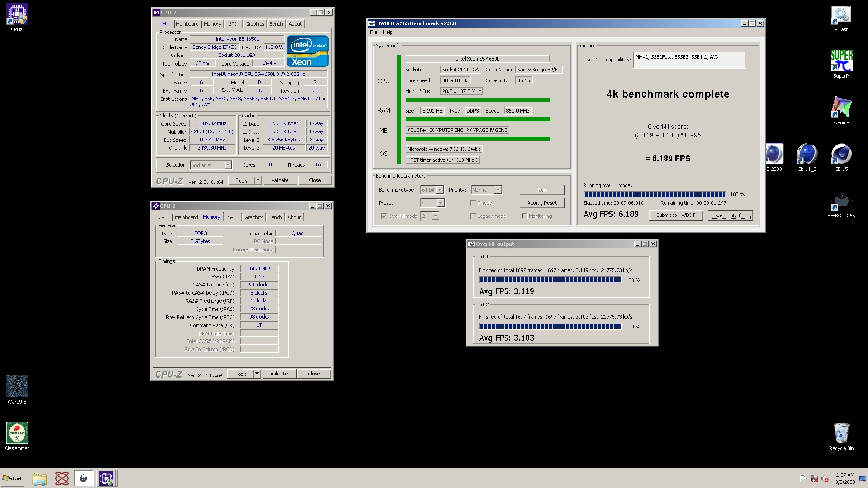Open the CPUz desktop shortcut
The image size is (868, 488).
[17, 18]
